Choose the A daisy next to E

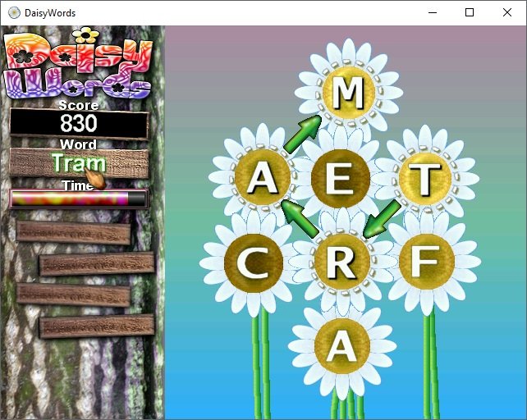tap(263, 177)
